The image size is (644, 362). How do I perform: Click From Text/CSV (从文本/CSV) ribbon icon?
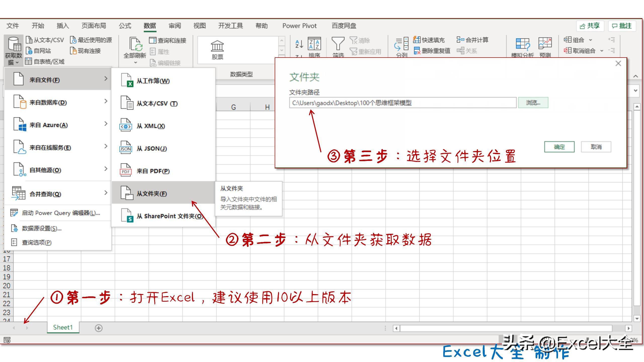click(x=45, y=40)
